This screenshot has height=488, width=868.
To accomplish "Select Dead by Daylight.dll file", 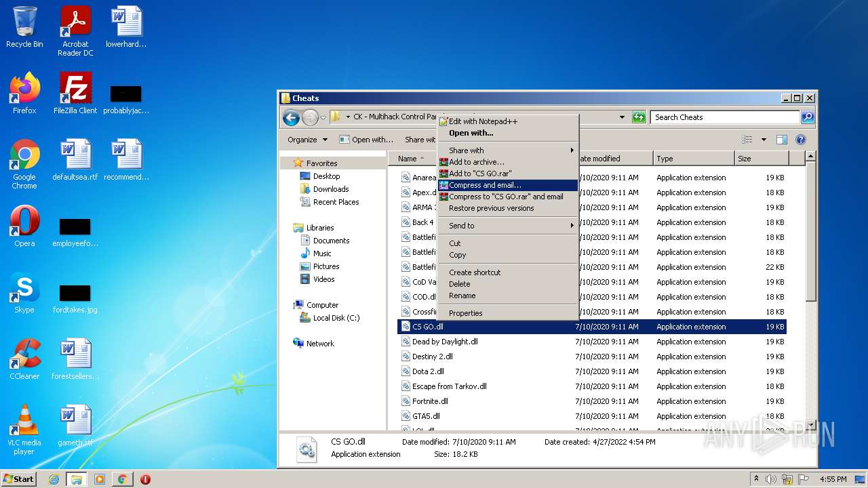I will [x=591, y=342].
